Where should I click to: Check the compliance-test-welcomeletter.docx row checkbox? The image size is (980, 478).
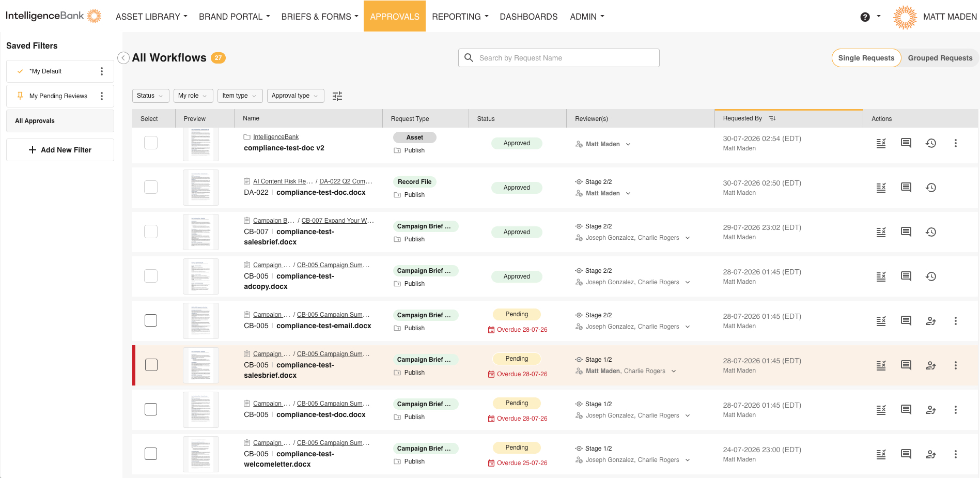151,454
